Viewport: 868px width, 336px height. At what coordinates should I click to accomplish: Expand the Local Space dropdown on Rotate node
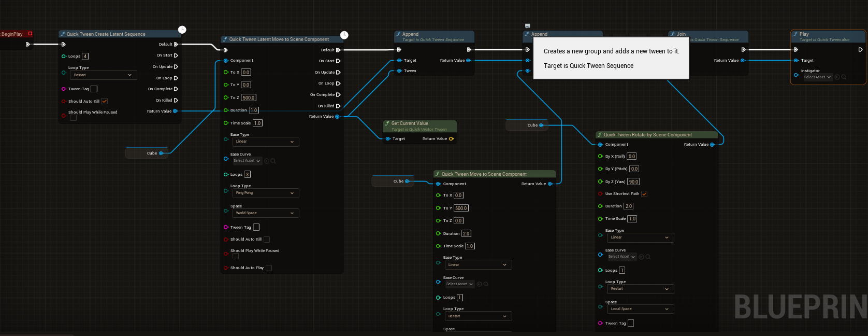point(640,309)
